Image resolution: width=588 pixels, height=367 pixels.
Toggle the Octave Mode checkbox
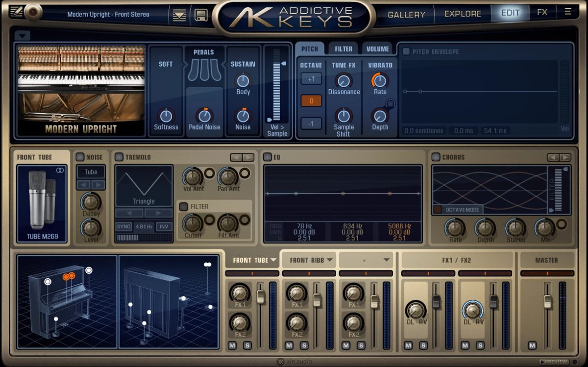click(438, 210)
